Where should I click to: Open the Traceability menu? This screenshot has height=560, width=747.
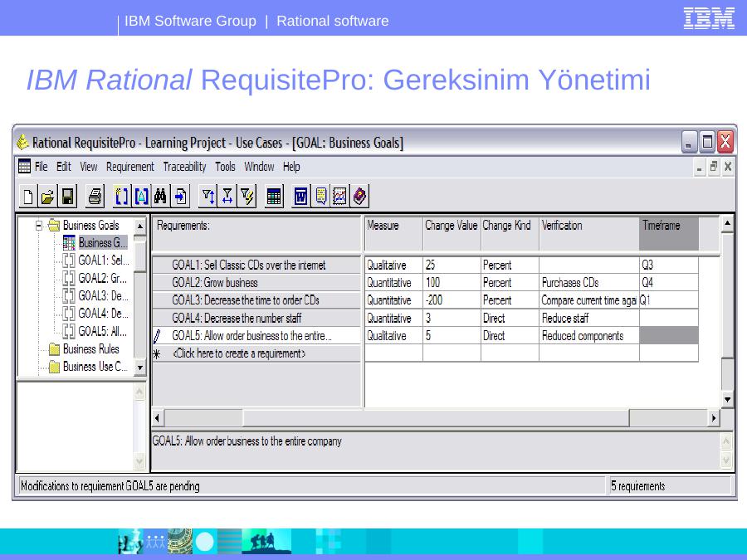click(184, 167)
